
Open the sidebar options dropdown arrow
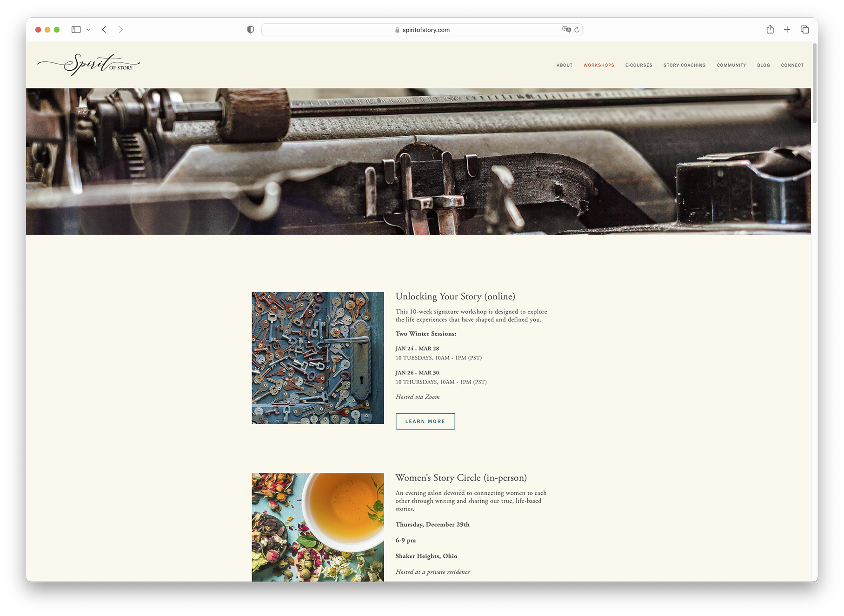88,30
